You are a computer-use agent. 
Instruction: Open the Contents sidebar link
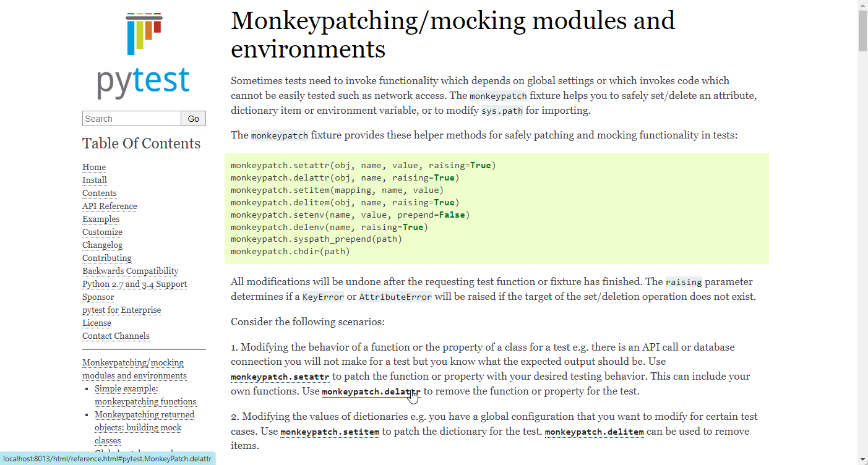[x=100, y=193]
